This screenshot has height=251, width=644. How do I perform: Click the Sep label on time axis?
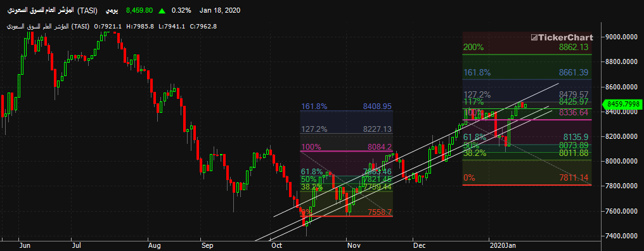click(x=208, y=246)
